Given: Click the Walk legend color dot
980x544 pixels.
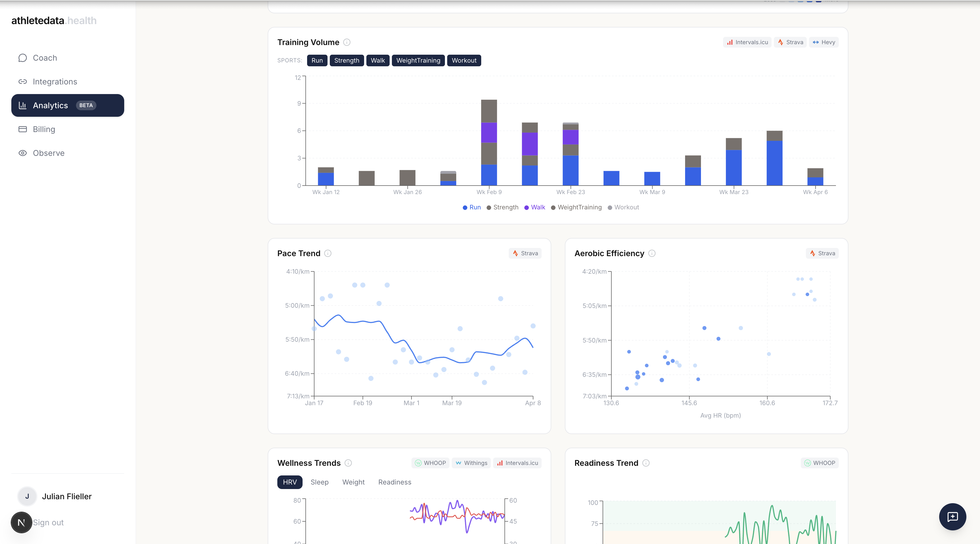Looking at the screenshot, I should tap(527, 208).
